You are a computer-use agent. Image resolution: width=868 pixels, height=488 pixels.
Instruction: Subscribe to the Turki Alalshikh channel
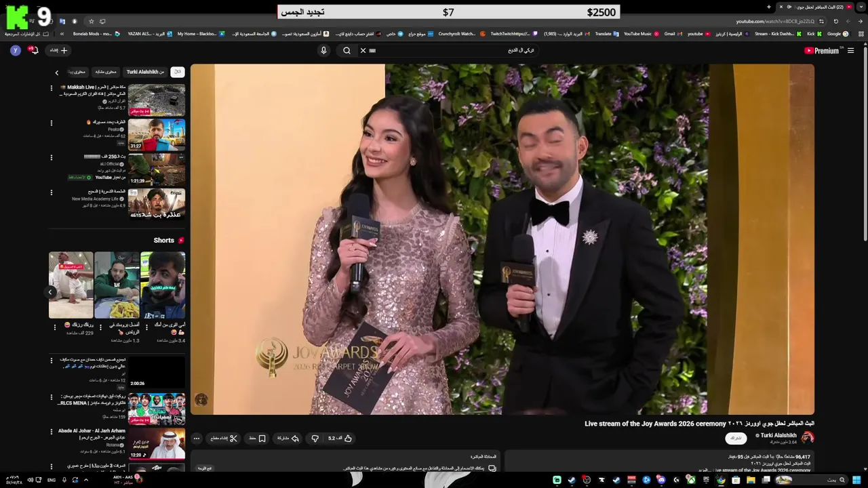click(736, 438)
